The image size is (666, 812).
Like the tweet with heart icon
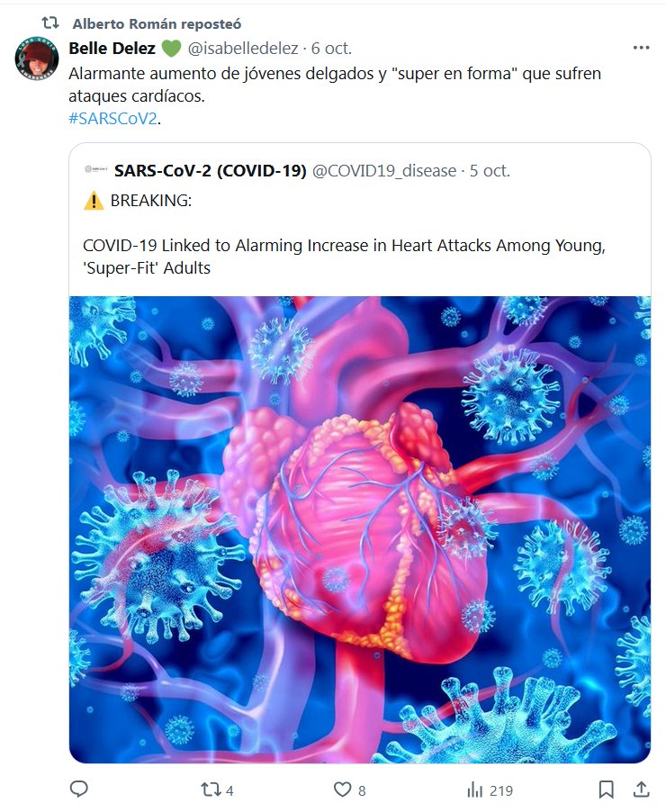(x=342, y=789)
